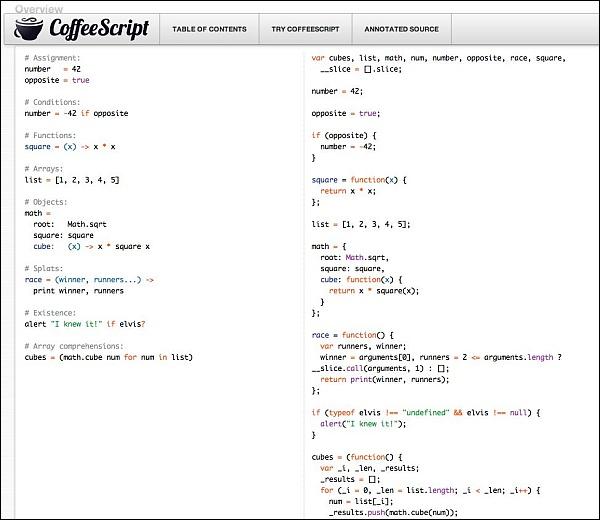Click the '# Conditions:' comment line
Image resolution: width=600 pixels, height=520 pixels.
tap(52, 103)
